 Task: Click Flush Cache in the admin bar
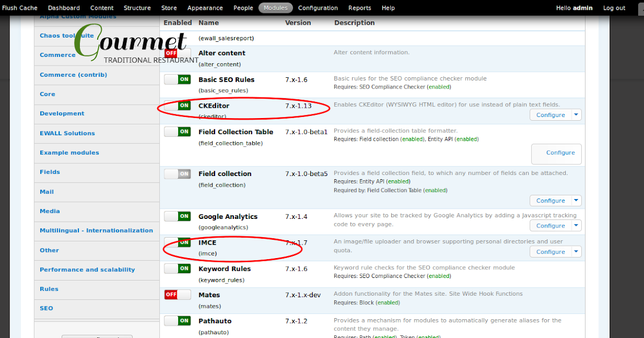pyautogui.click(x=20, y=8)
